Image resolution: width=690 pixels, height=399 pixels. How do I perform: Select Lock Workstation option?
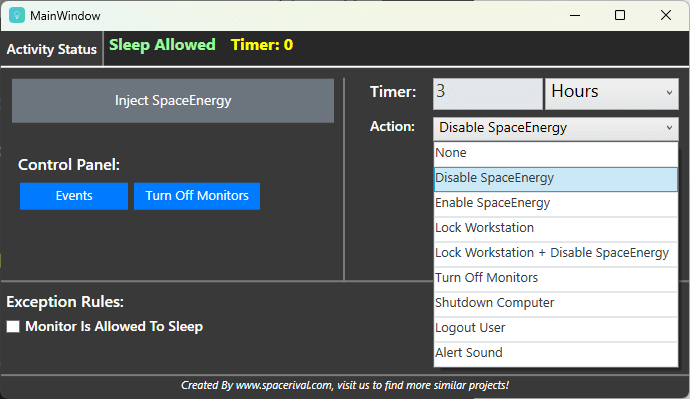pos(556,228)
